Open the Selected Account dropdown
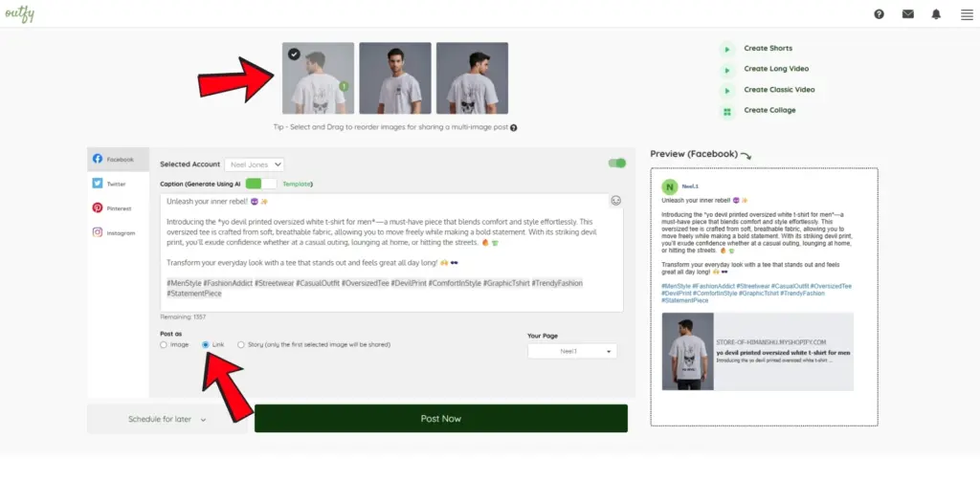Screen dimensions: 980x480 255,164
